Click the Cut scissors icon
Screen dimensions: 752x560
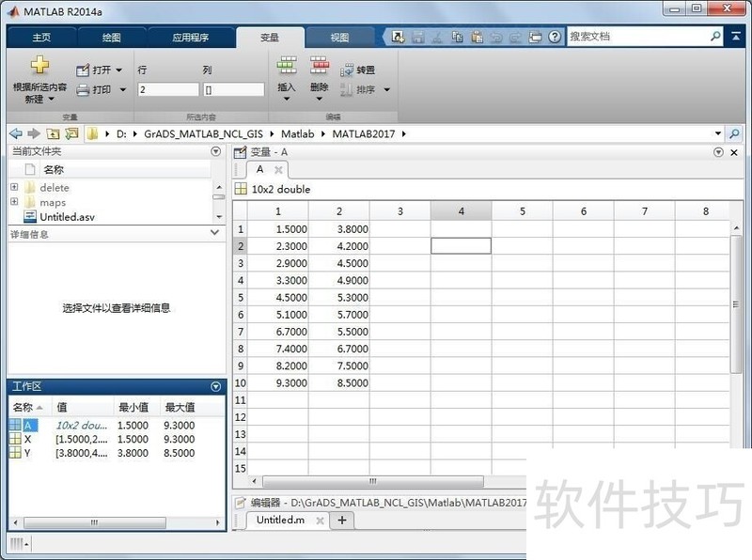pos(437,37)
